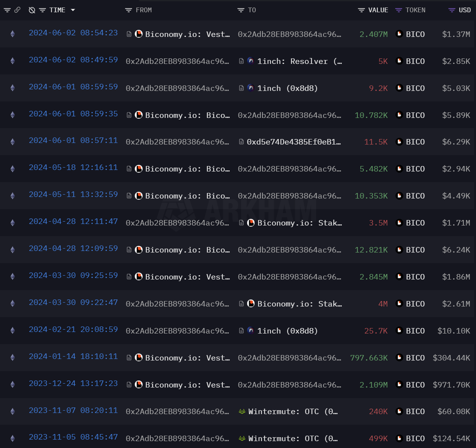The width and height of the screenshot is (476, 448).
Task: Open transaction dated 2024-06-02 08:49:59
Action: (x=73, y=60)
